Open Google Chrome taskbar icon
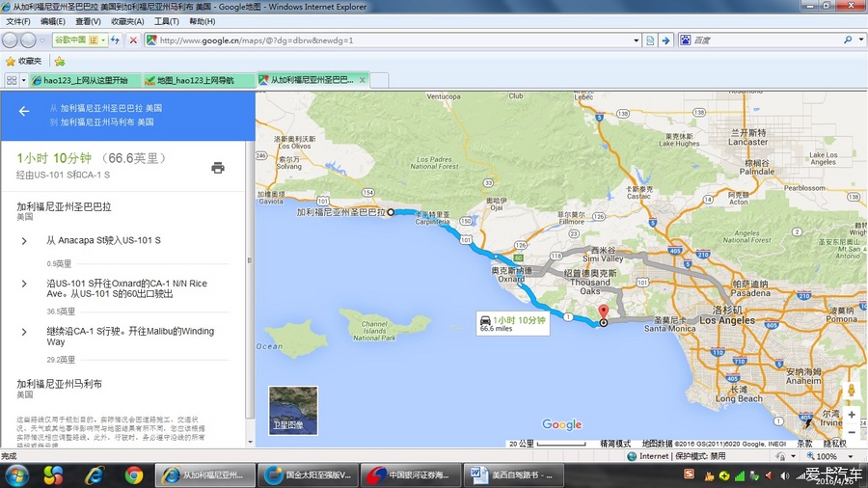 click(x=133, y=475)
